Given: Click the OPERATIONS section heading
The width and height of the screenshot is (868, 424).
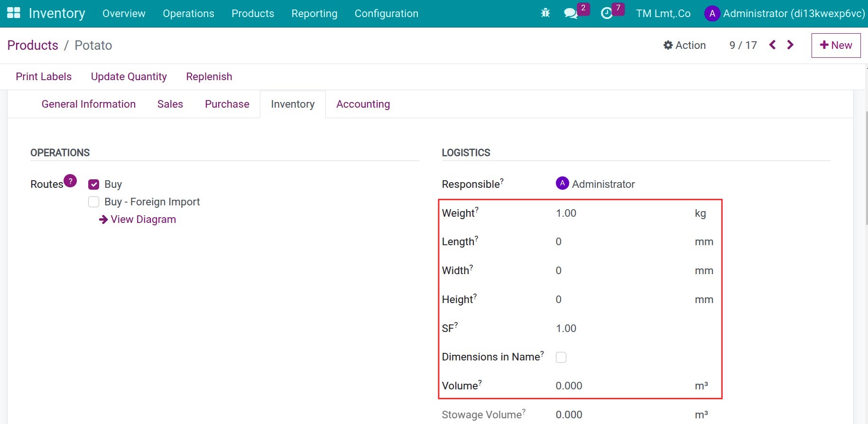Looking at the screenshot, I should [60, 153].
